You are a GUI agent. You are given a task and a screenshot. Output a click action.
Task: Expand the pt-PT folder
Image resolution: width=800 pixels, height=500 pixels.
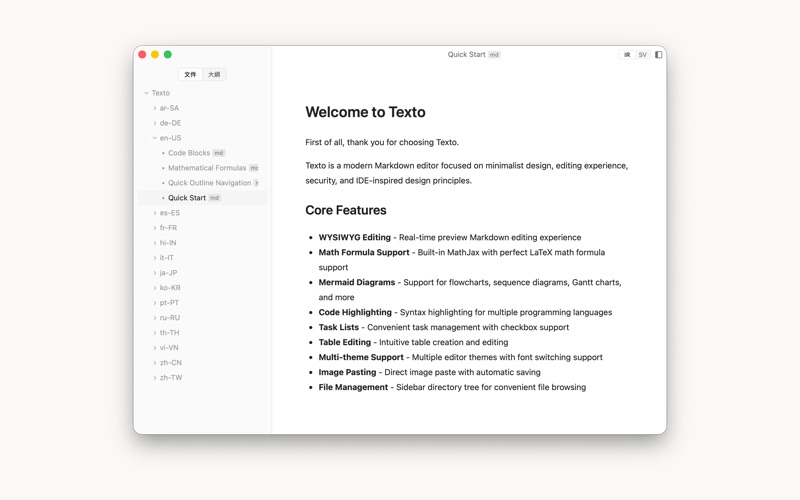click(x=155, y=303)
